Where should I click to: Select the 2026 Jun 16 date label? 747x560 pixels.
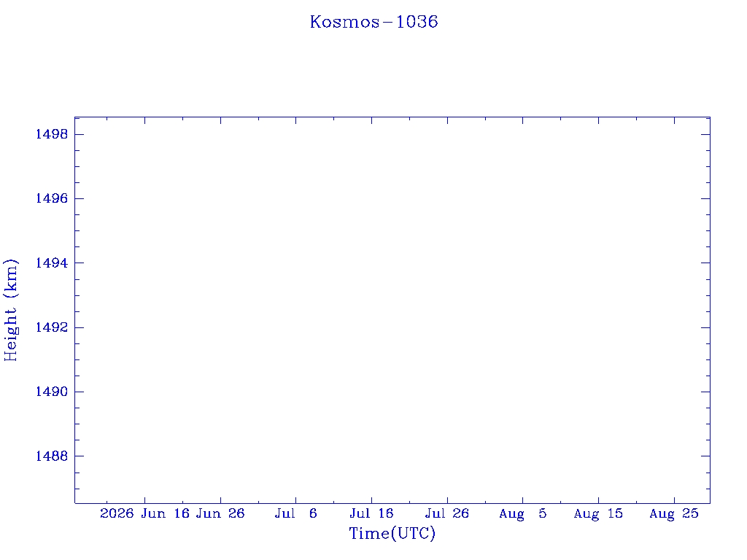145,513
